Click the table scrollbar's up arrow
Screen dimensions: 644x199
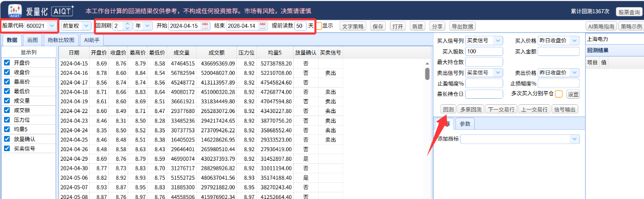427,63
